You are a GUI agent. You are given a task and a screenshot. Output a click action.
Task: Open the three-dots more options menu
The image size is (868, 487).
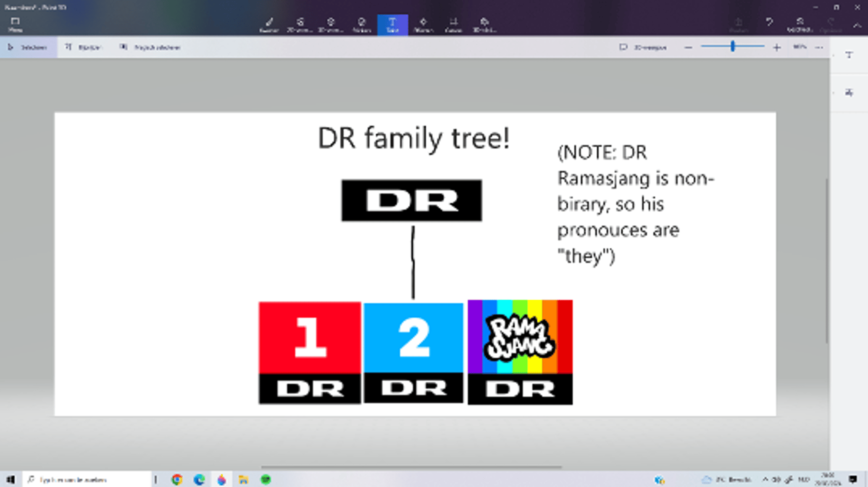(819, 47)
